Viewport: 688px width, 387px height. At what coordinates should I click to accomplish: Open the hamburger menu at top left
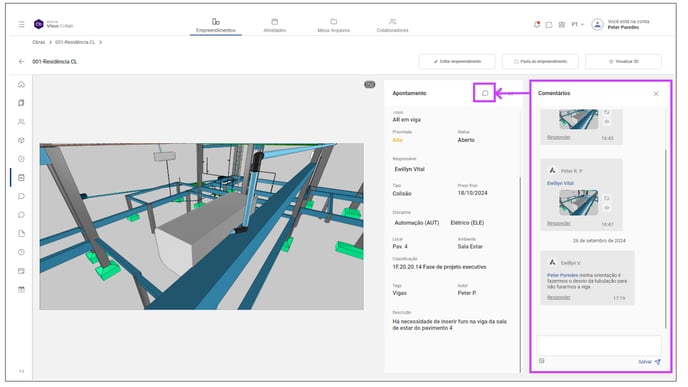click(22, 25)
